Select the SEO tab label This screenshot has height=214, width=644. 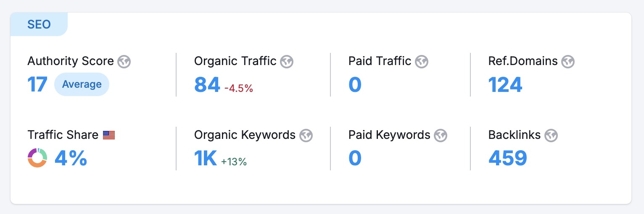[39, 24]
